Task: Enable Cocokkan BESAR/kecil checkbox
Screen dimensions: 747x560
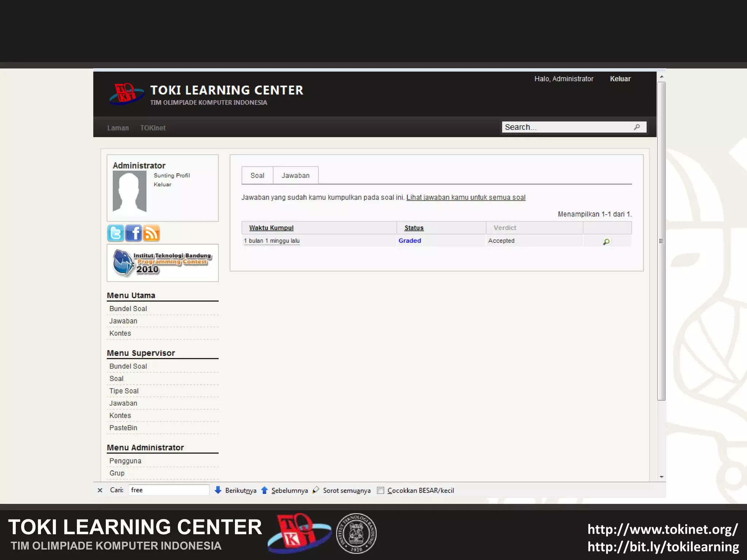Action: point(380,490)
